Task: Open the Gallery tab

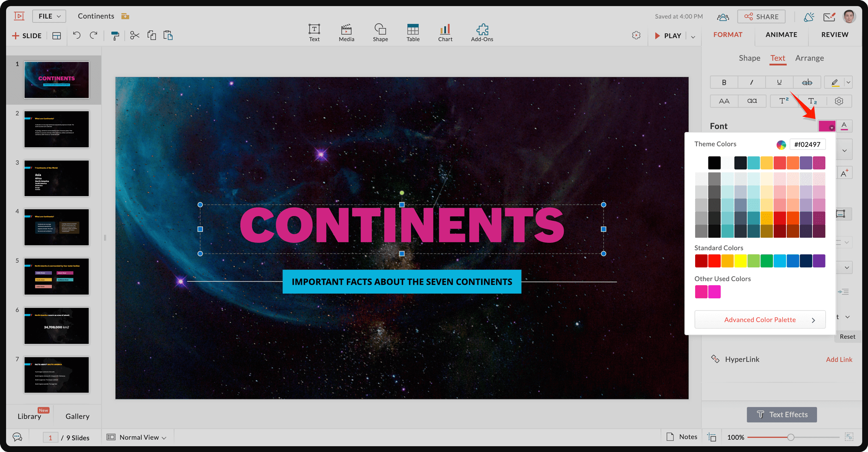Action: coord(77,416)
